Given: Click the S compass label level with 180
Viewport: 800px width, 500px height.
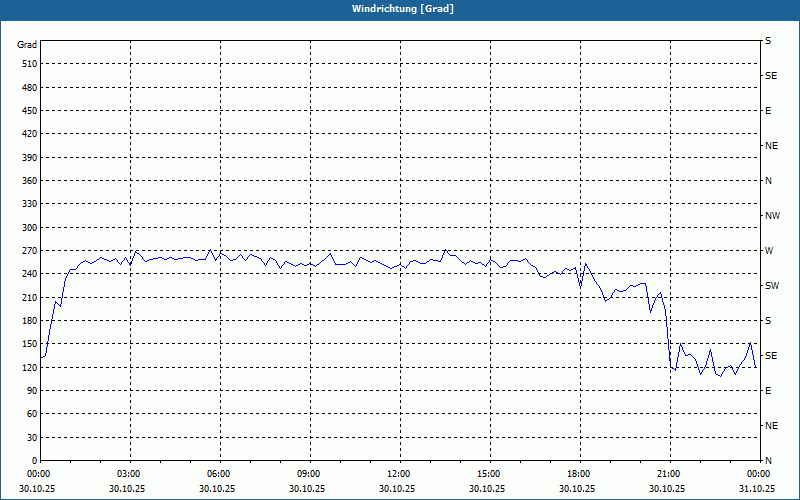Looking at the screenshot, I should coord(768,320).
